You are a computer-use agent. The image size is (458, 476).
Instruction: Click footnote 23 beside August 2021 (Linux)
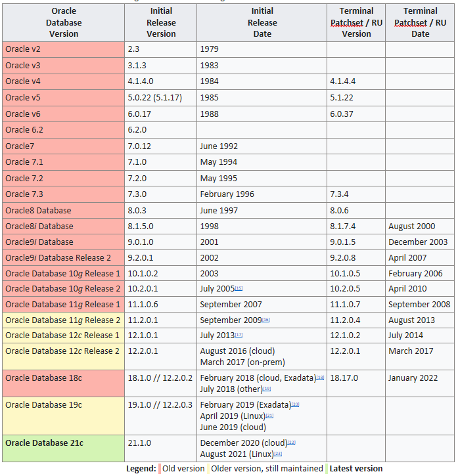pyautogui.click(x=277, y=453)
